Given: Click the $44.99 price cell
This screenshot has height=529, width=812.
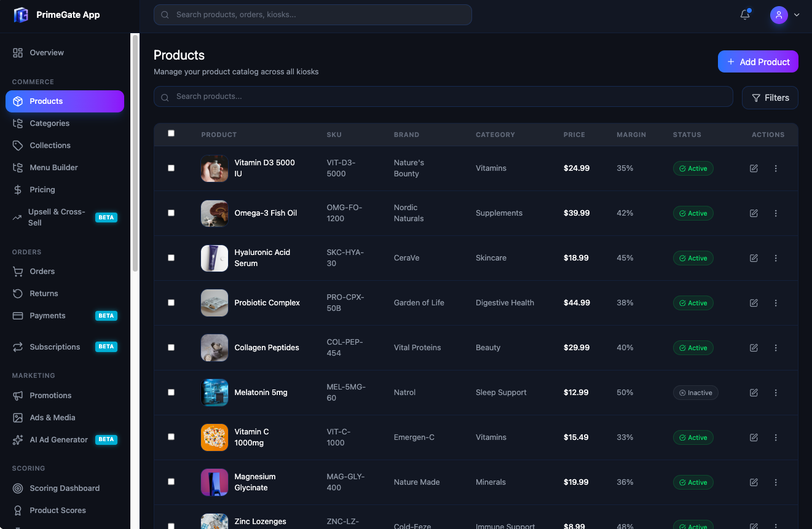Looking at the screenshot, I should coord(577,303).
